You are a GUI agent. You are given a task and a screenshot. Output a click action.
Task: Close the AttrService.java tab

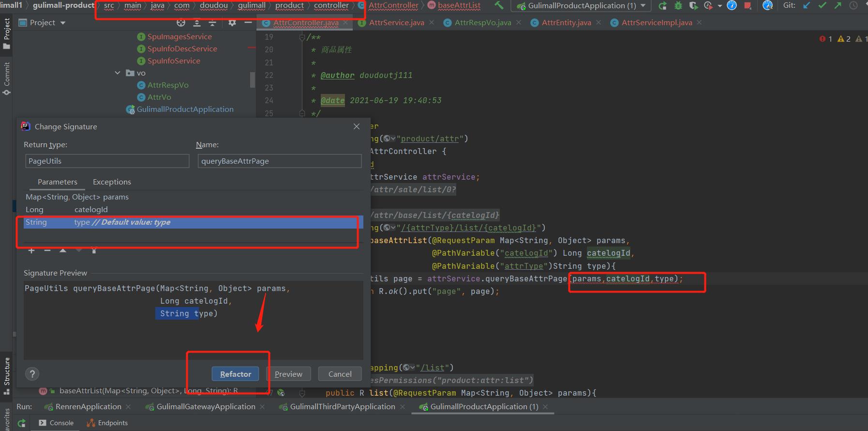pyautogui.click(x=431, y=23)
